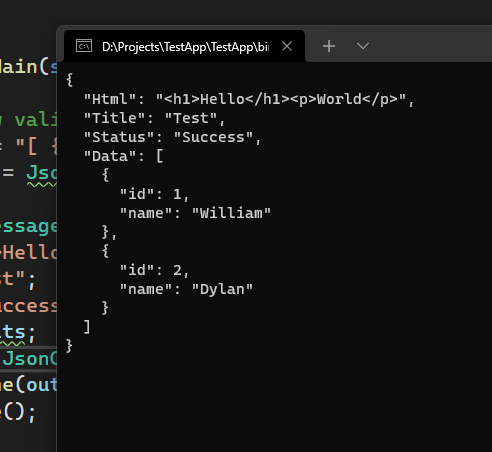The height and width of the screenshot is (452, 492).
Task: Click the closing square bracket line
Action: (x=87, y=327)
